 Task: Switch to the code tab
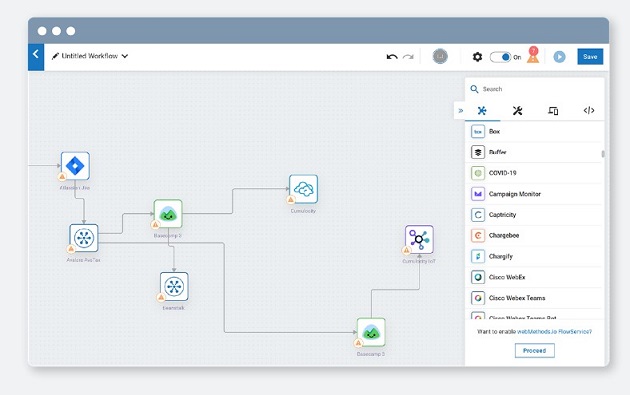[589, 111]
